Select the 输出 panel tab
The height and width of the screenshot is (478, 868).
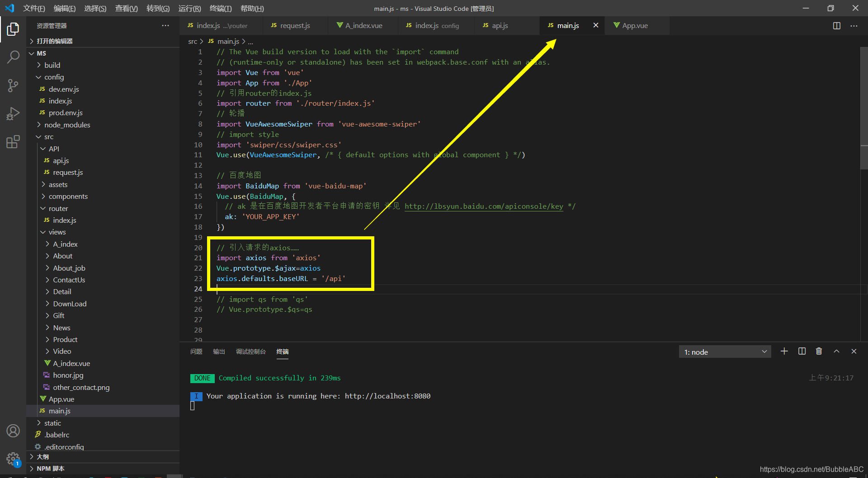(219, 351)
